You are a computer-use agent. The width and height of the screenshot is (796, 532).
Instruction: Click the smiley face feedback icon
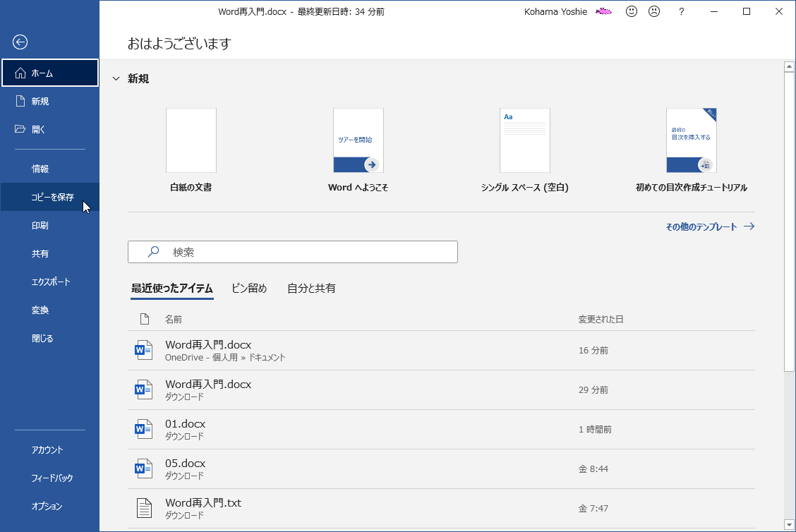(x=632, y=12)
